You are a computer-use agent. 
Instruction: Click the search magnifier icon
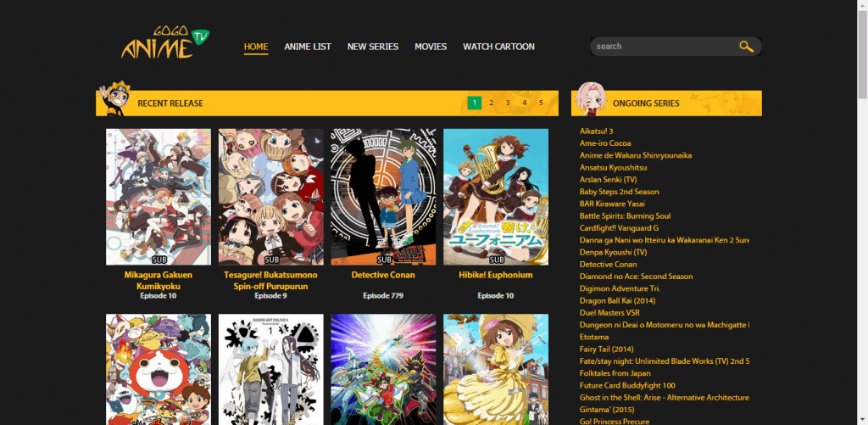click(746, 47)
